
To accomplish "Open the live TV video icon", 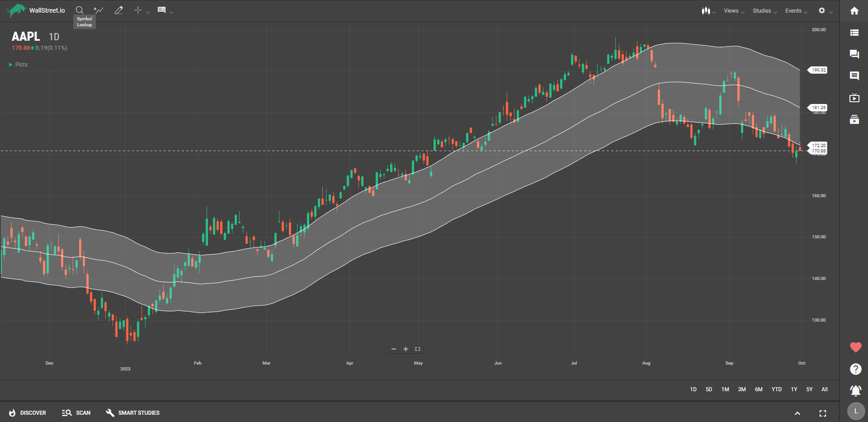I will tap(854, 98).
